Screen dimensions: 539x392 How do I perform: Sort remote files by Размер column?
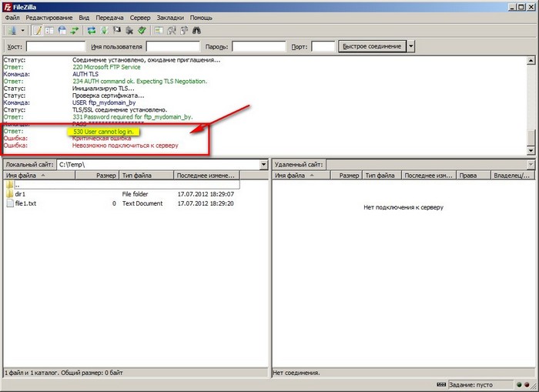[x=346, y=176]
